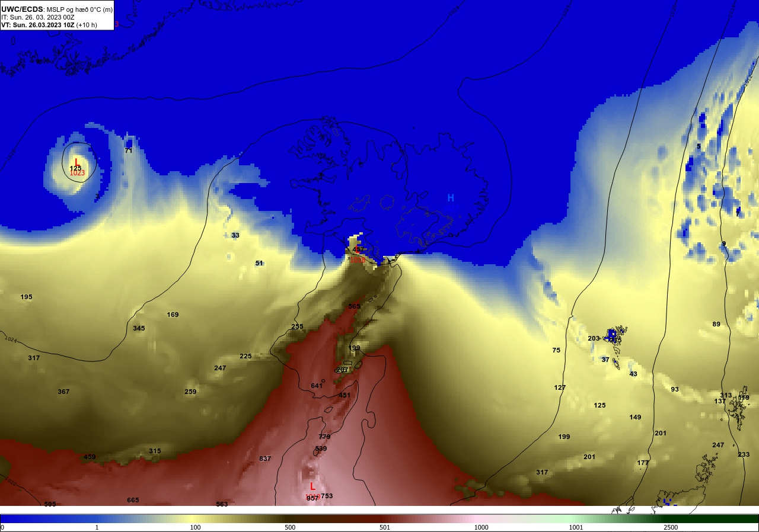759x532 pixels.
Task: Click the map value 225
Action: (x=245, y=356)
